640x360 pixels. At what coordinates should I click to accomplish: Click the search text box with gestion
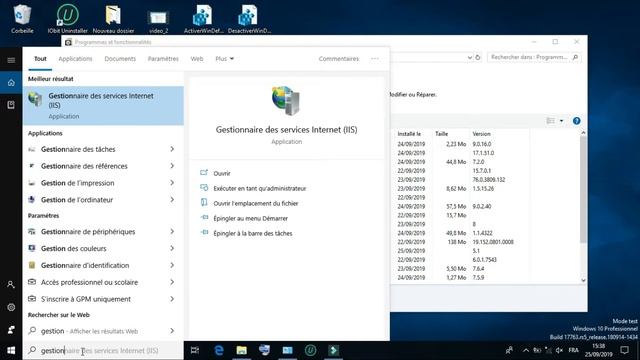pyautogui.click(x=103, y=351)
